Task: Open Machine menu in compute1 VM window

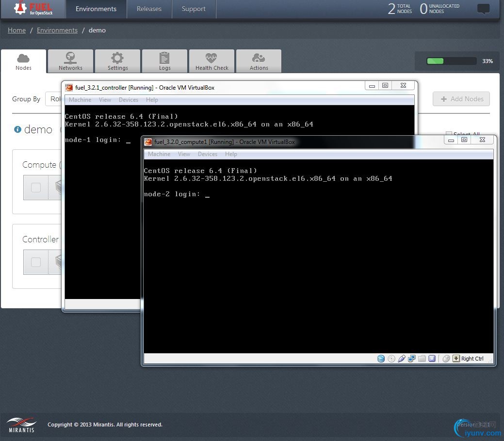Action: coord(159,154)
